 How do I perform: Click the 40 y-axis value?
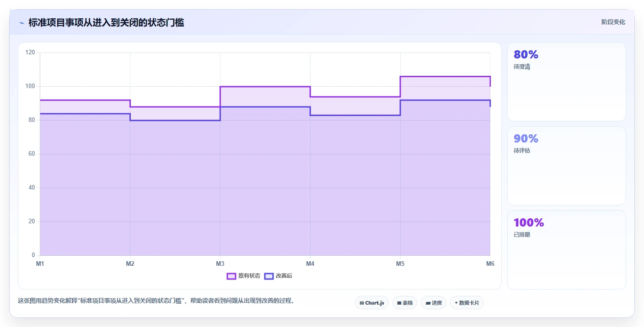[32, 188]
